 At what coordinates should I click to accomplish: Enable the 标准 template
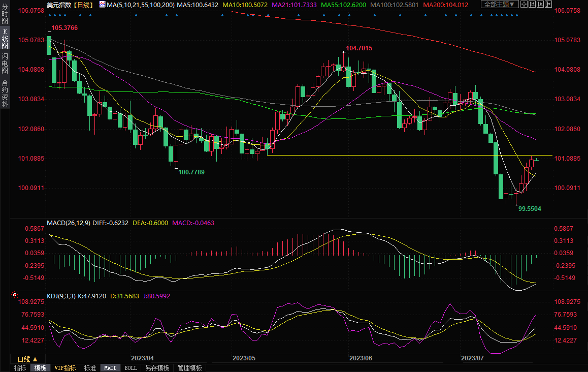(x=90, y=368)
